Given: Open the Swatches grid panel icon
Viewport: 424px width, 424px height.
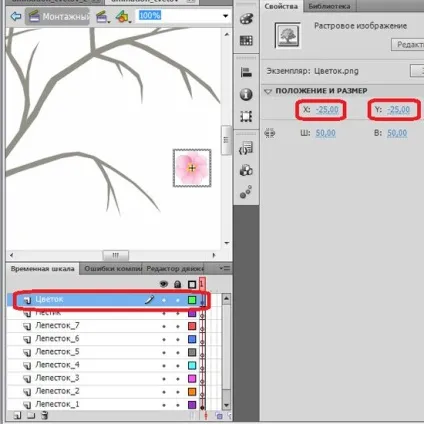Looking at the screenshot, I should pos(246,41).
